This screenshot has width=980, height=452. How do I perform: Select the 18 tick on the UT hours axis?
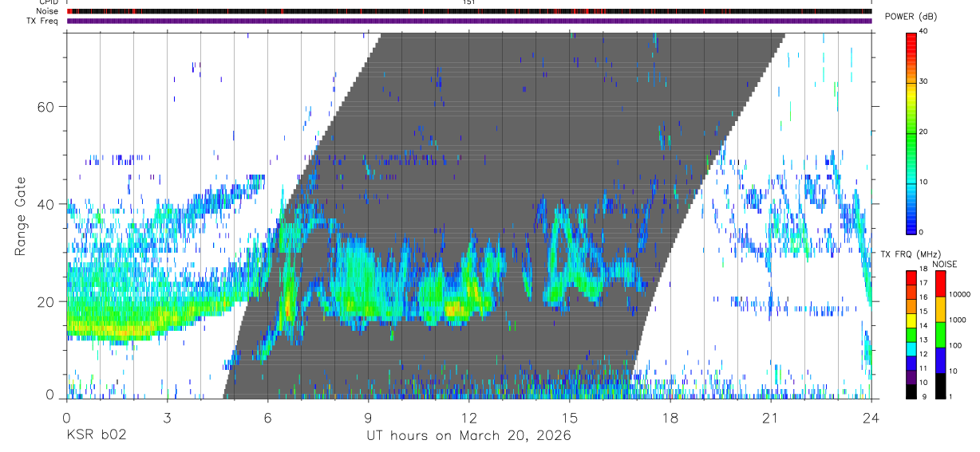pos(670,418)
